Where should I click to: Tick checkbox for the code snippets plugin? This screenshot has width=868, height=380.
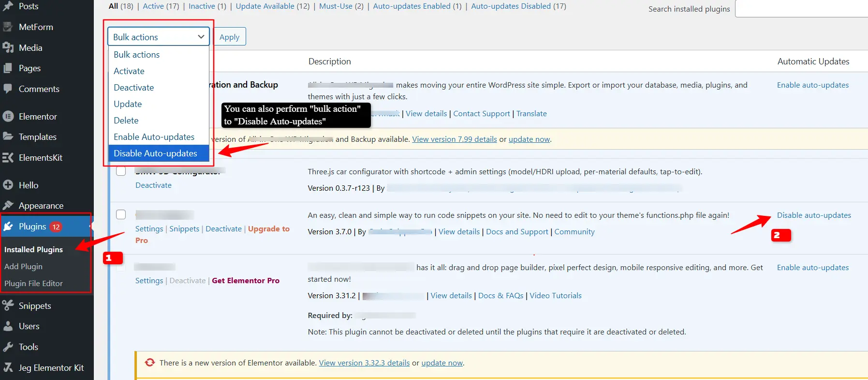click(121, 214)
